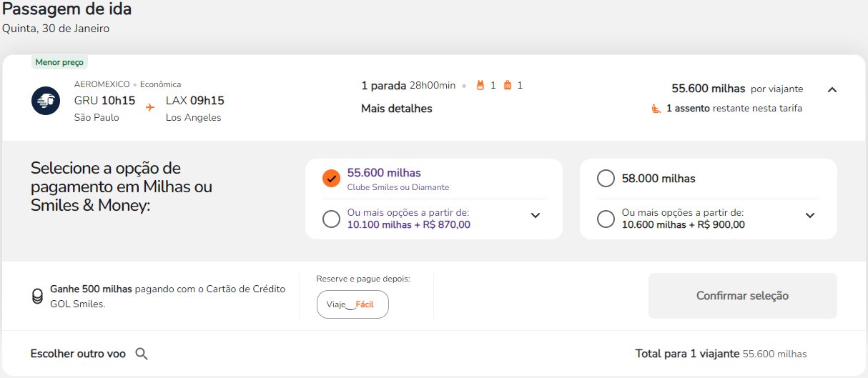Choose 10.100 milhas + R$ 870,00 option

[331, 219]
